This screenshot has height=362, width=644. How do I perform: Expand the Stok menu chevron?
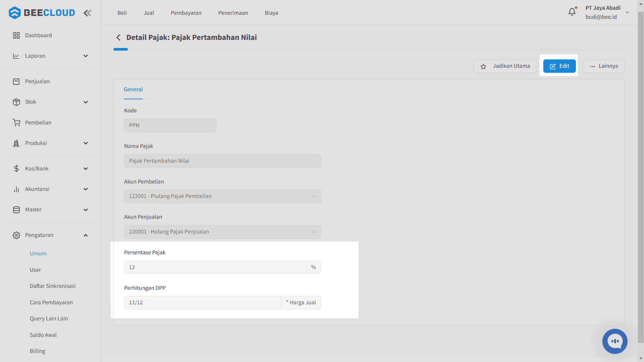(x=86, y=102)
